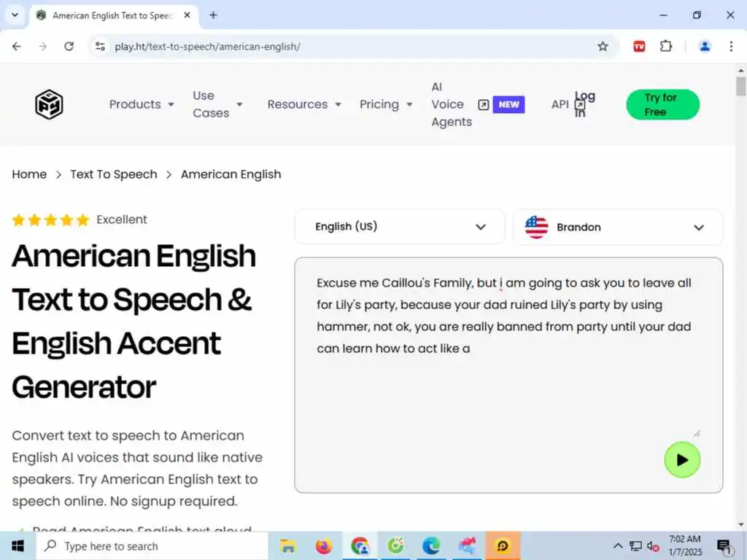Click the NEW badge
The height and width of the screenshot is (560, 747).
(x=508, y=104)
